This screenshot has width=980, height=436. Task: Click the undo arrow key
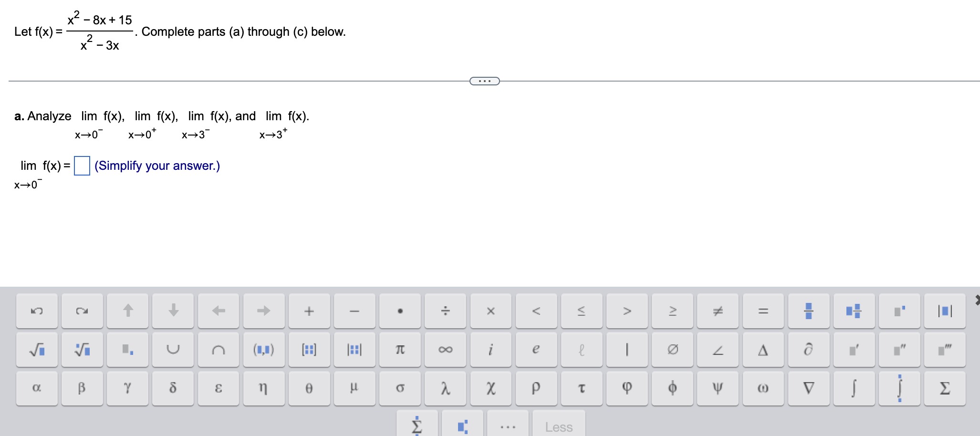pyautogui.click(x=37, y=311)
